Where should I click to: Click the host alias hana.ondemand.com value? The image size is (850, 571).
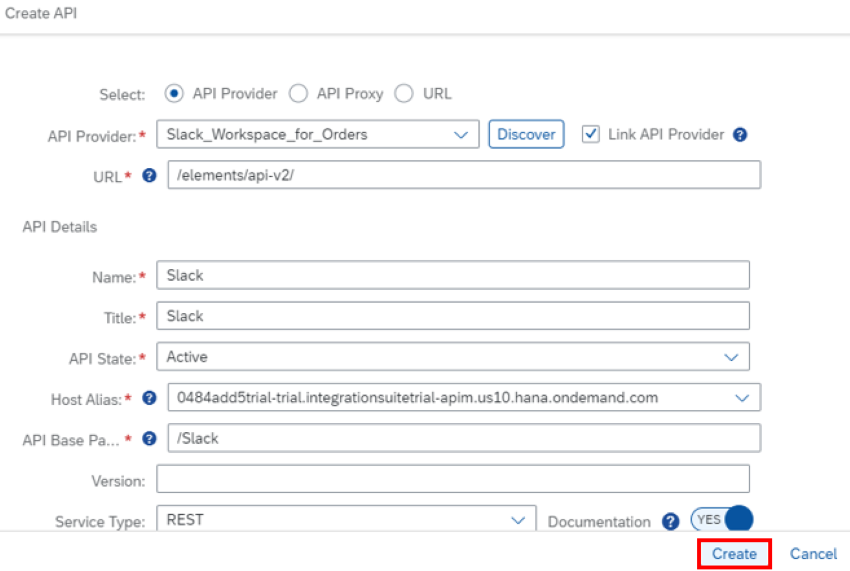(417, 397)
